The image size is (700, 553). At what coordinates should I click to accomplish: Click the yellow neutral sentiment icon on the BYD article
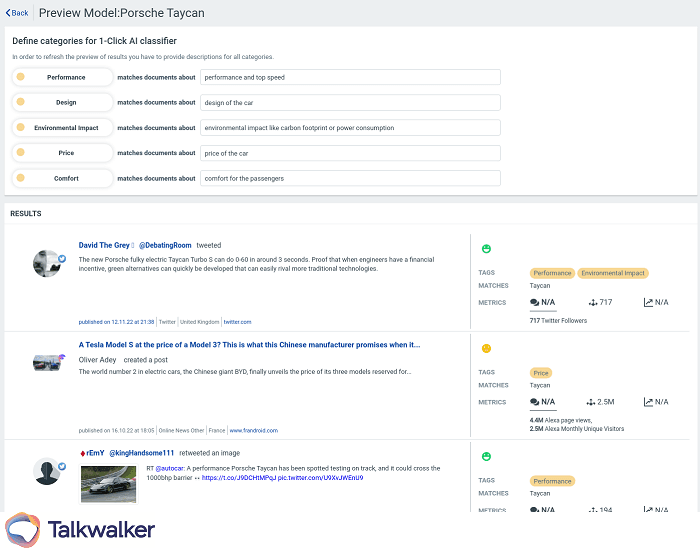(x=487, y=348)
